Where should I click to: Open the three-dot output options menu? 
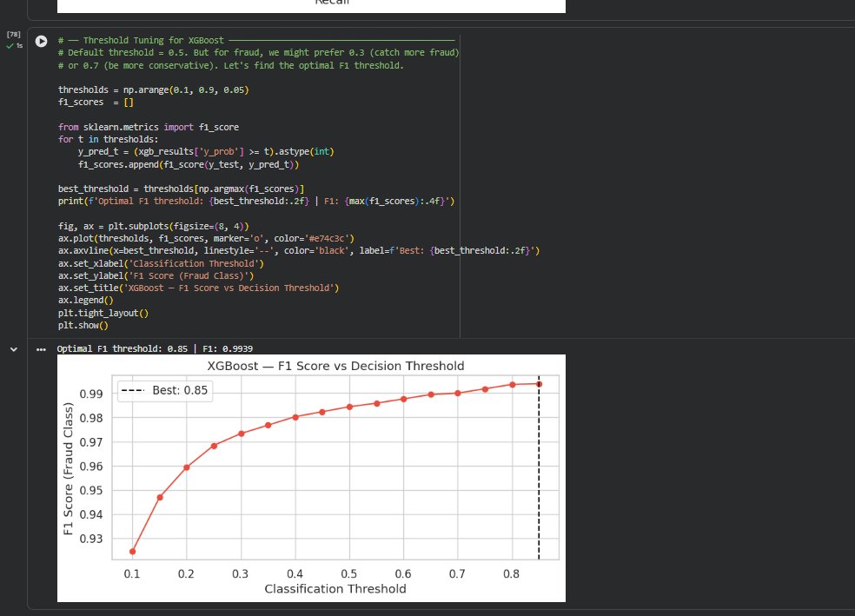coord(41,348)
